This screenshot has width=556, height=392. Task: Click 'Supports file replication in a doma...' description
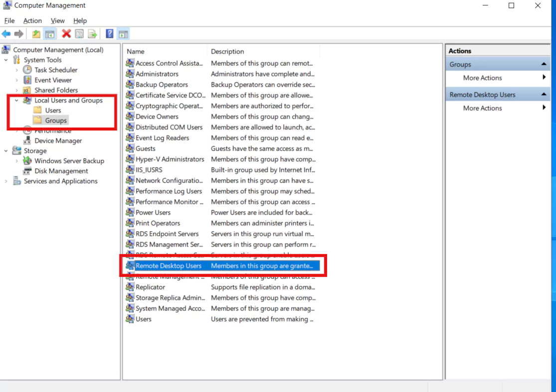pos(263,287)
